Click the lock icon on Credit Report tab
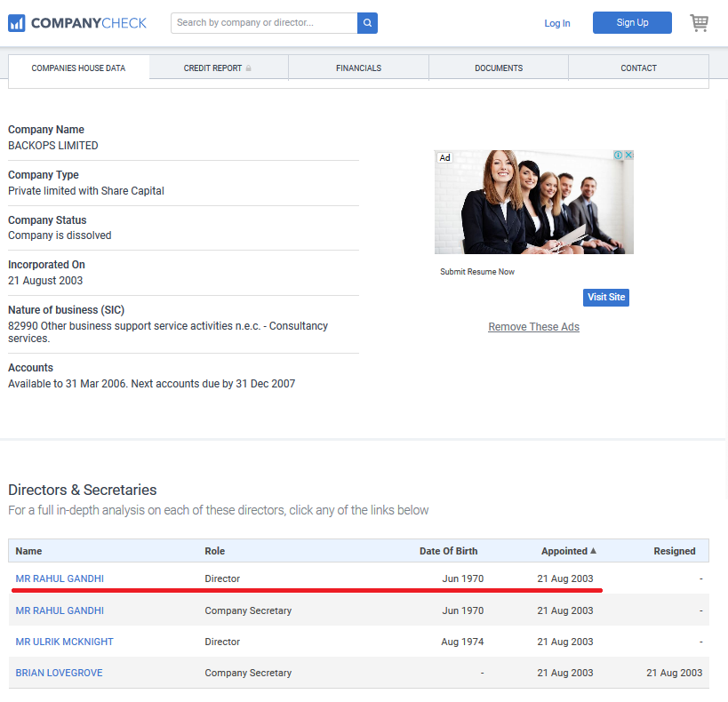 pyautogui.click(x=249, y=68)
